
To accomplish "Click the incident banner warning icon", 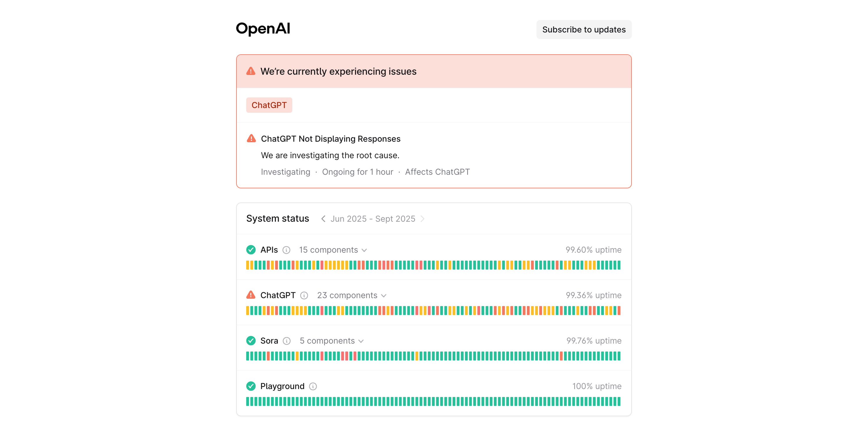I will (251, 71).
